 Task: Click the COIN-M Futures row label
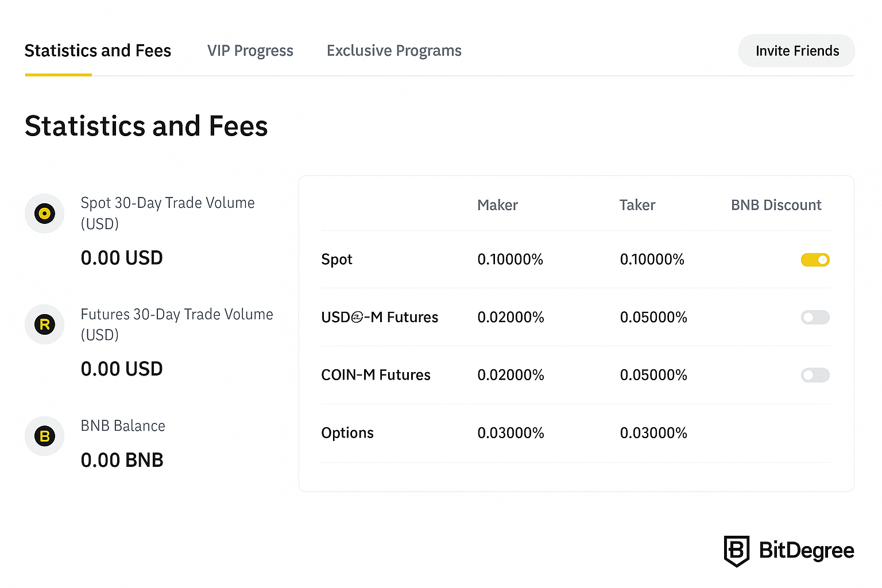[376, 375]
